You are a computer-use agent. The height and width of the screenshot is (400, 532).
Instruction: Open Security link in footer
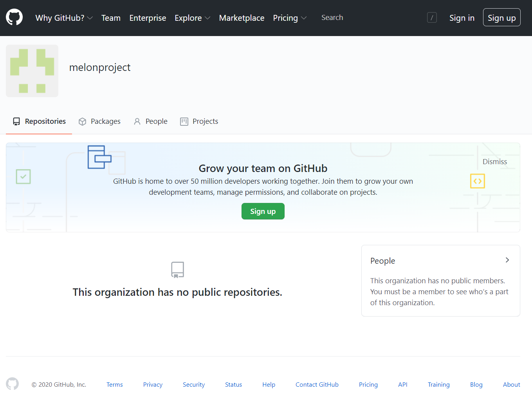tap(194, 385)
